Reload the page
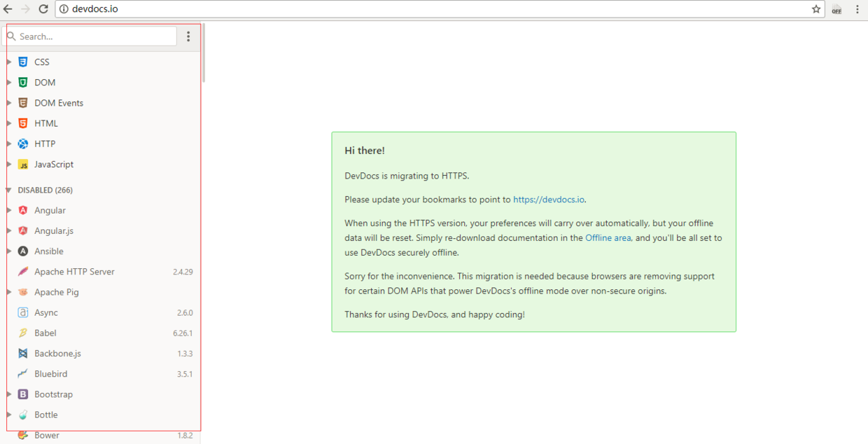The image size is (868, 444). pyautogui.click(x=43, y=9)
